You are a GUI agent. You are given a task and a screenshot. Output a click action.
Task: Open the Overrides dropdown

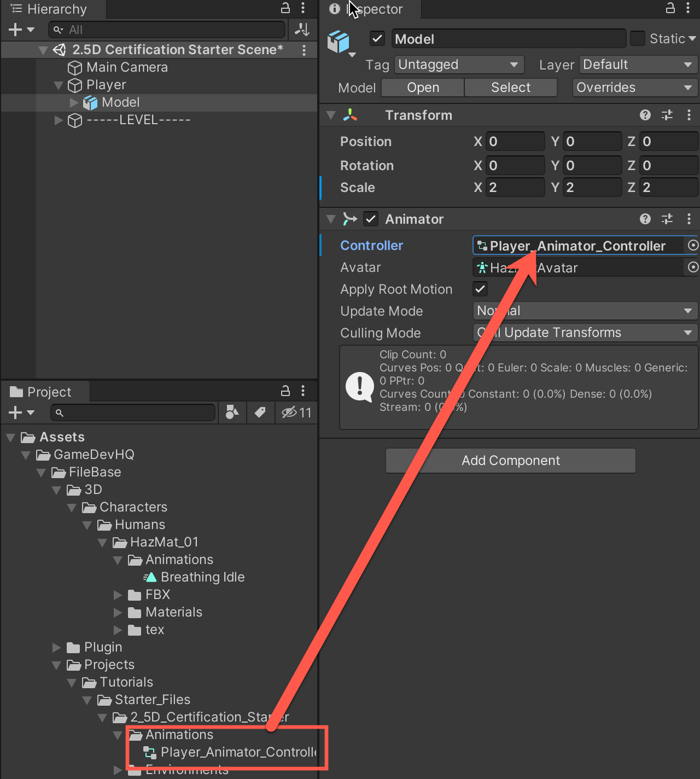coord(635,88)
